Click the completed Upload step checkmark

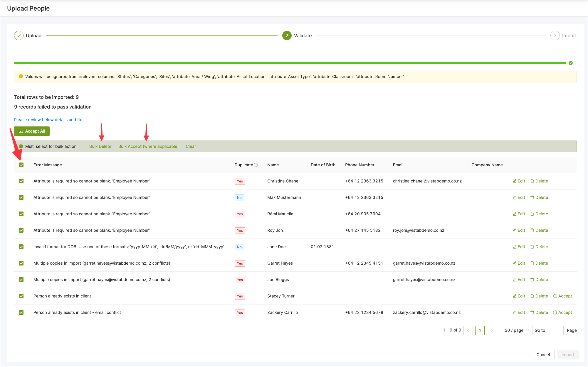tap(19, 35)
